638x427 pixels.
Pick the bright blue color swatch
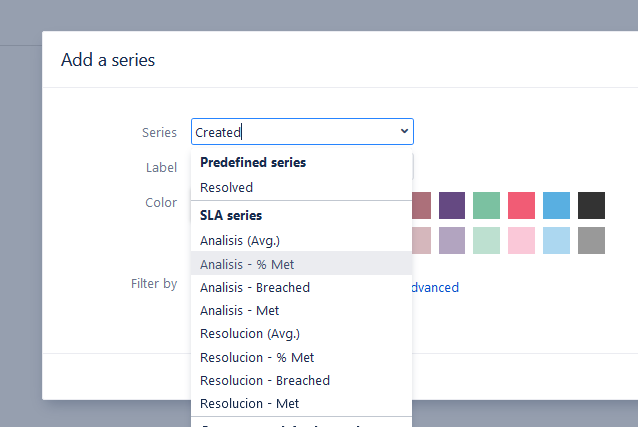557,205
